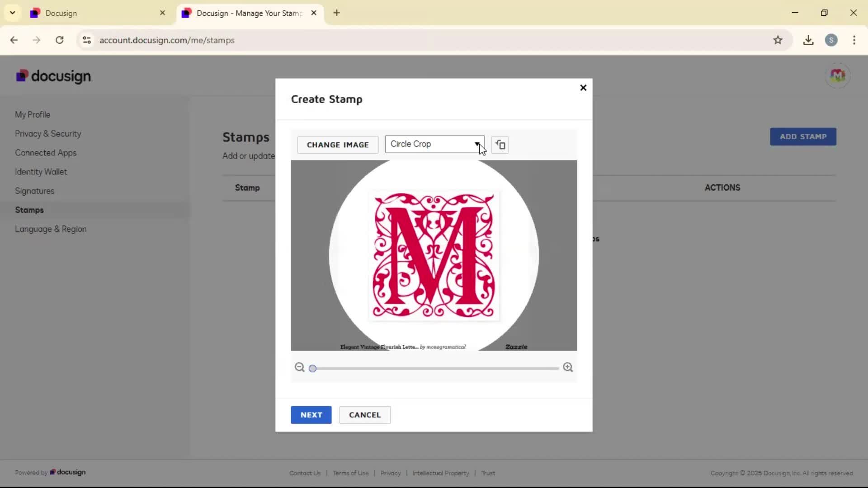Open My Profile in sidebar
Viewport: 868px width, 488px height.
[33, 115]
